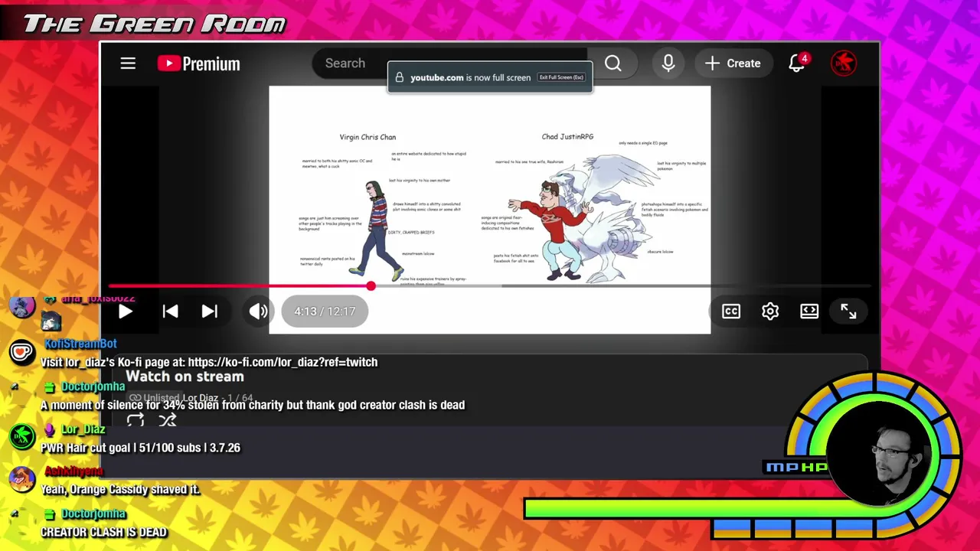Click the Orange Cassidy shaved it message
This screenshot has width=980, height=551.
tap(120, 490)
